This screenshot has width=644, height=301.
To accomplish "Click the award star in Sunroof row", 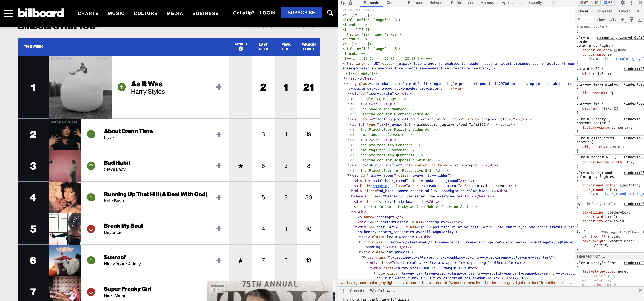I will pyautogui.click(x=241, y=260).
